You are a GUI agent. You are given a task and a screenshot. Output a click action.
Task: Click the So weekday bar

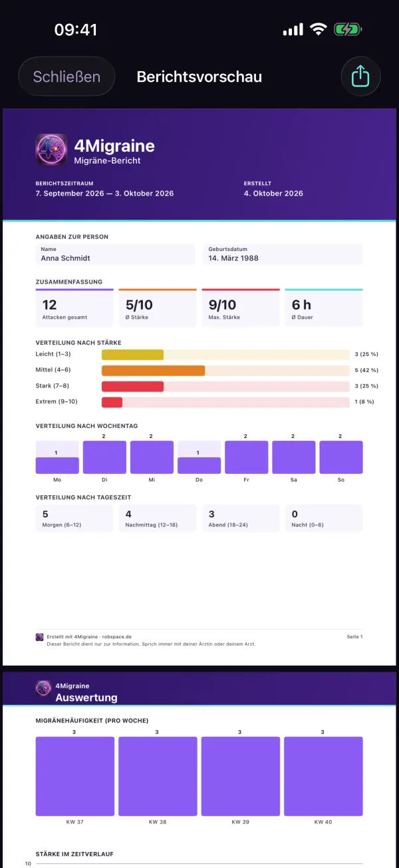[341, 457]
